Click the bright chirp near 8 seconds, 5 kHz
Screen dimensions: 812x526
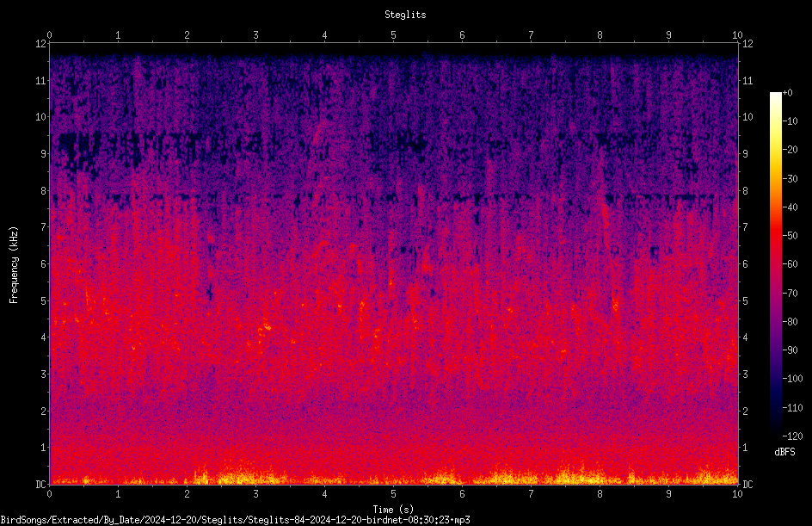click(615, 306)
